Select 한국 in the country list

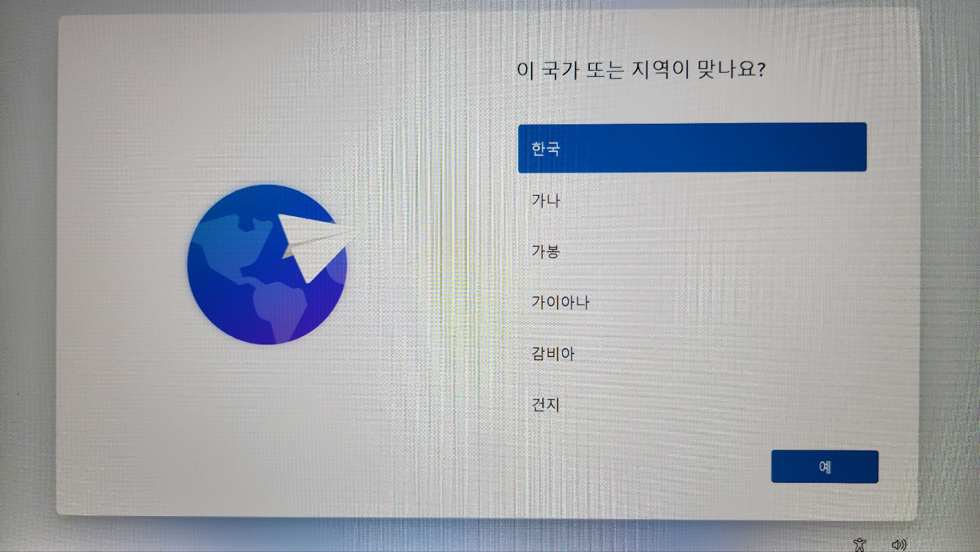[692, 148]
